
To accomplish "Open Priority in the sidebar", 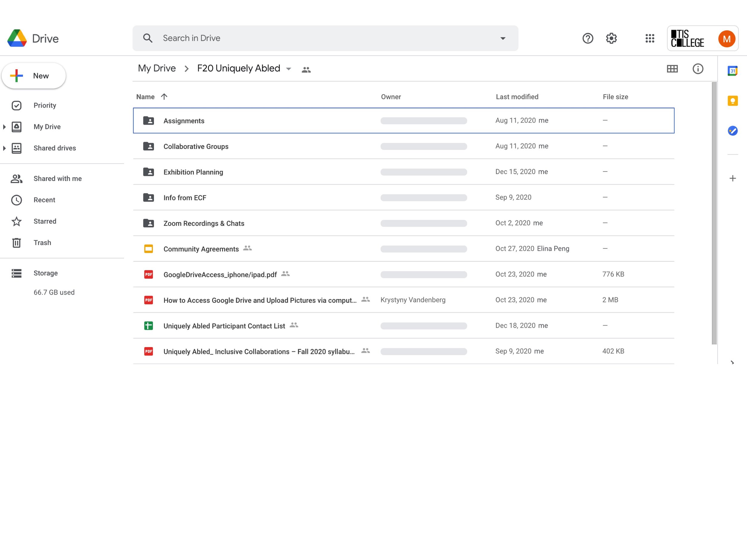I will click(45, 105).
